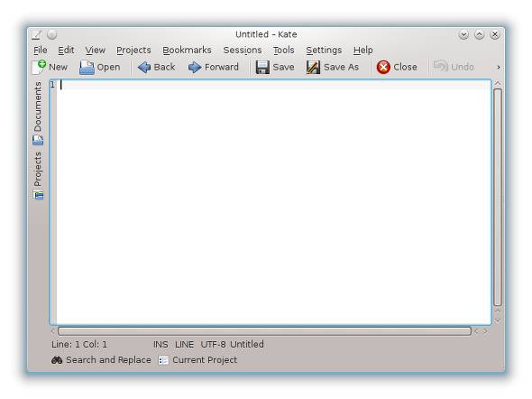532x399 pixels.
Task: Click the scroll up arrow at top
Action: point(498,83)
